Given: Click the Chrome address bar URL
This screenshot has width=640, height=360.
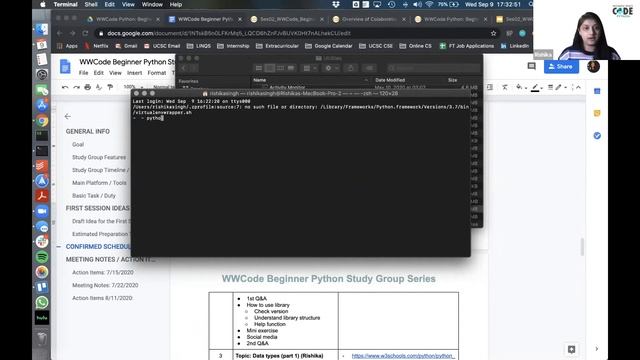Looking at the screenshot, I should pos(229,33).
